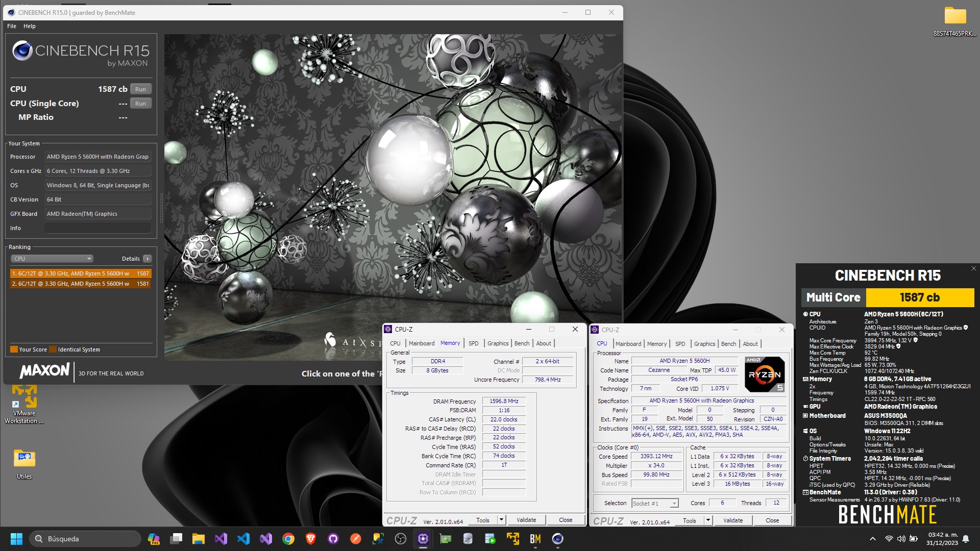The image size is (980, 551).
Task: Launch Visual Studio Code from the taskbar
Action: (243, 539)
